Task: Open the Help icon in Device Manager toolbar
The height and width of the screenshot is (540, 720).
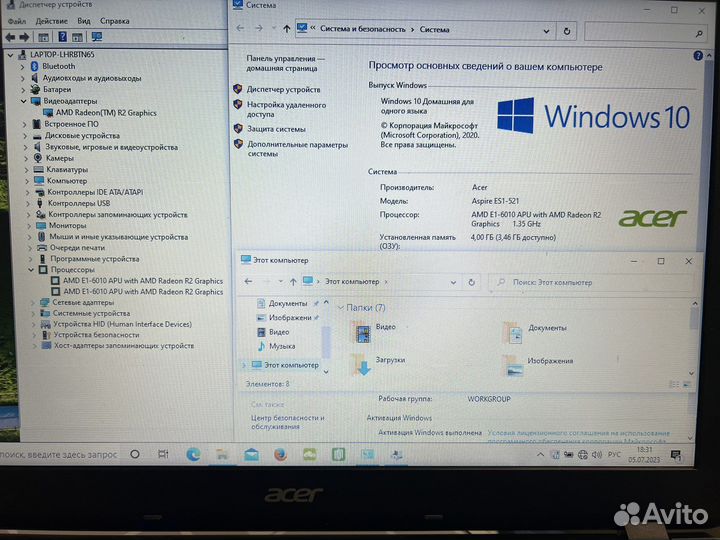Action: tap(62, 37)
